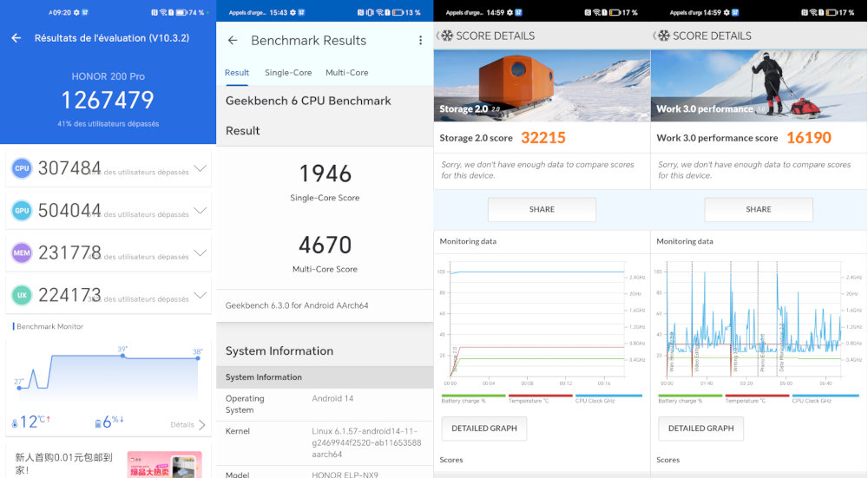Tap the GPU score badge icon
The image size is (868, 478).
(x=22, y=210)
